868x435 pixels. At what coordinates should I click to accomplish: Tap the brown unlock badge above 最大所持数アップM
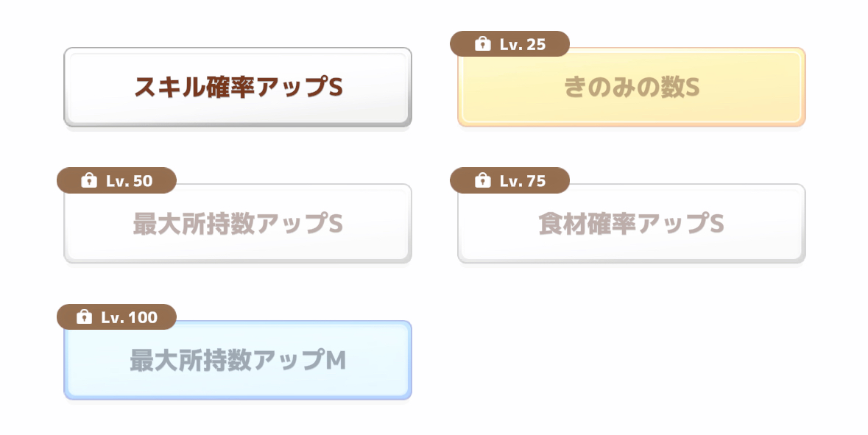click(116, 317)
